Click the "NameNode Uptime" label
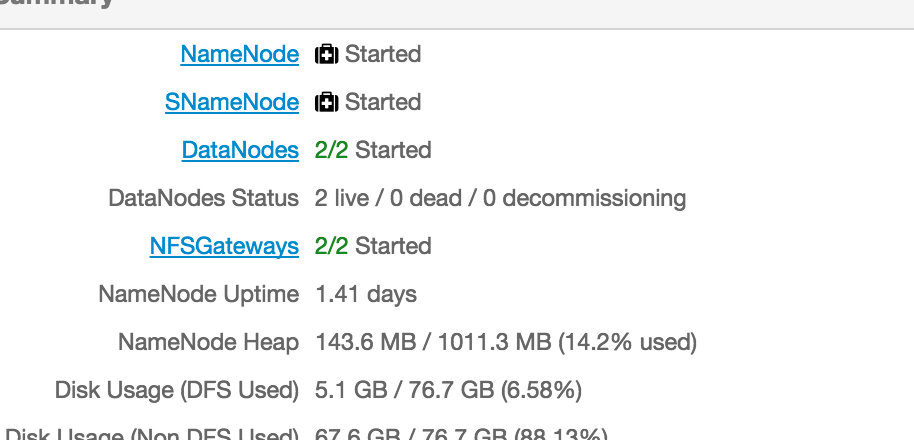 (198, 294)
